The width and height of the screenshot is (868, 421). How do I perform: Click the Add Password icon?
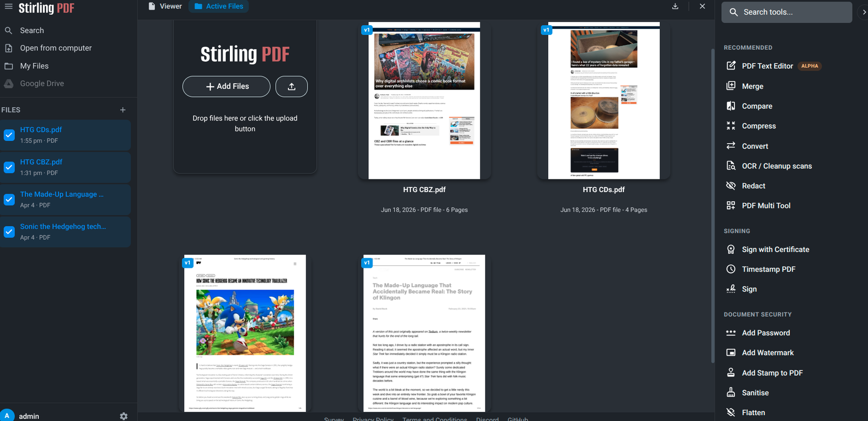tap(731, 333)
